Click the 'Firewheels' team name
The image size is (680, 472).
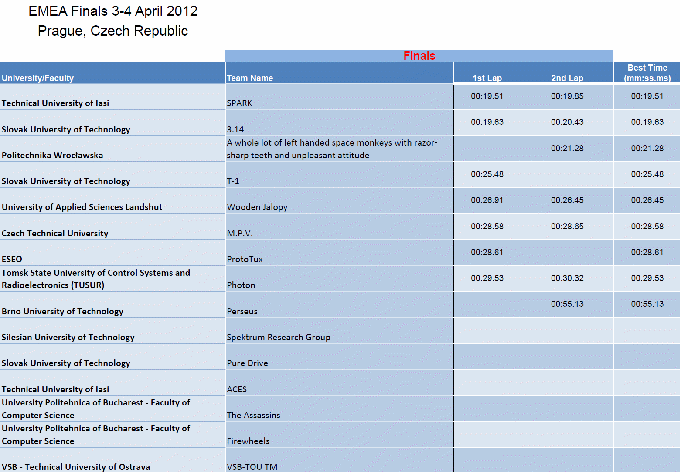coord(248,442)
